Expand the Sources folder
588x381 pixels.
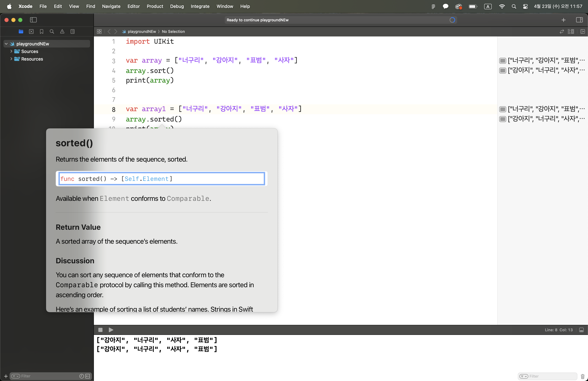11,51
